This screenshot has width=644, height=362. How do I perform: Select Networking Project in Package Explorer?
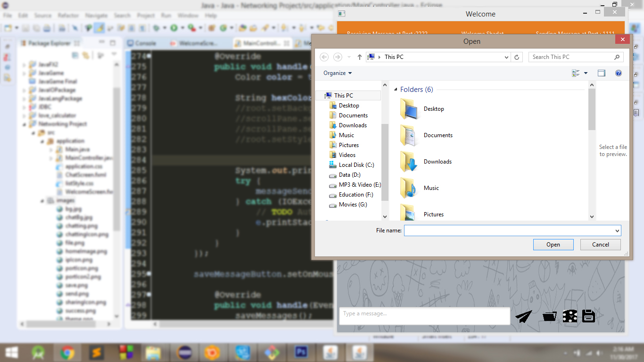pyautogui.click(x=58, y=124)
